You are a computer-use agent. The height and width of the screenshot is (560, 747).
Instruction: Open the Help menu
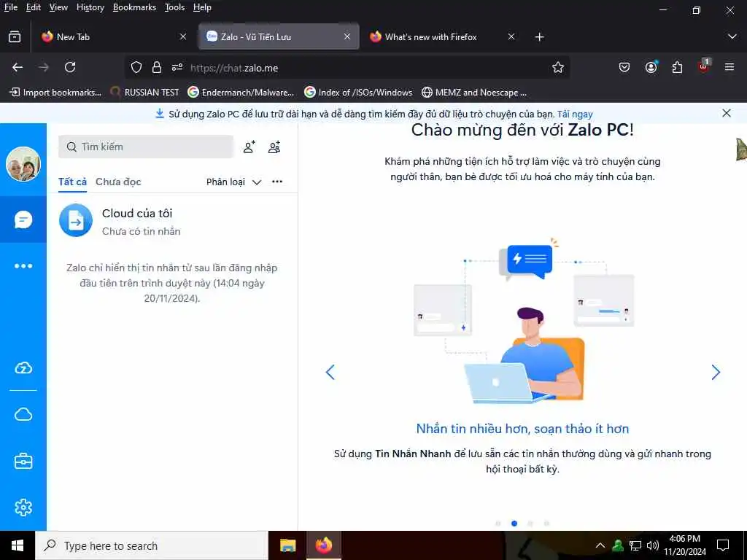(202, 7)
